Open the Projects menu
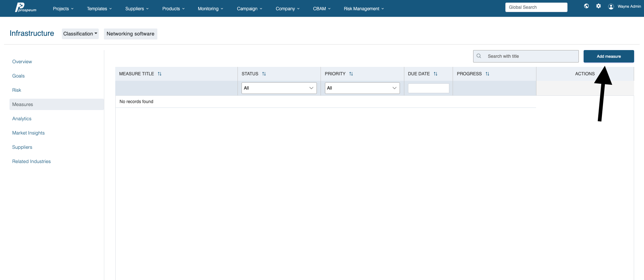 click(63, 8)
